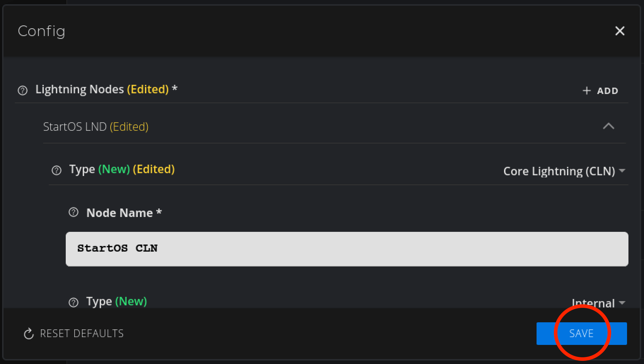
Task: View help for the Internal Type field
Action: click(x=73, y=302)
